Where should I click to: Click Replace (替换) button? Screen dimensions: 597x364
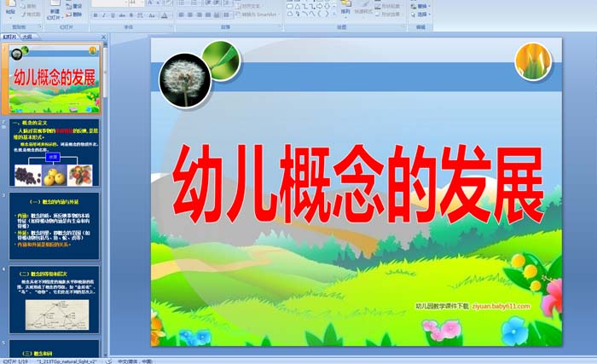tap(420, 7)
